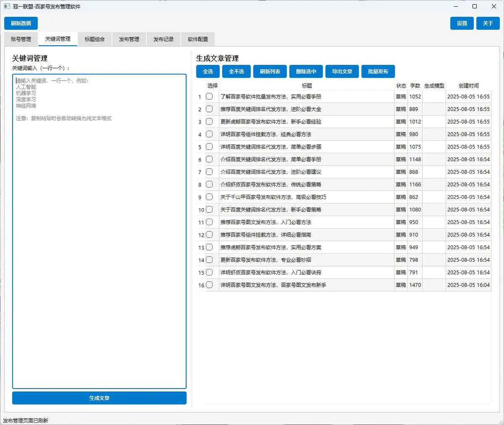Enable the checkbox for row 16
Screen dimensions: 504x425
click(209, 285)
